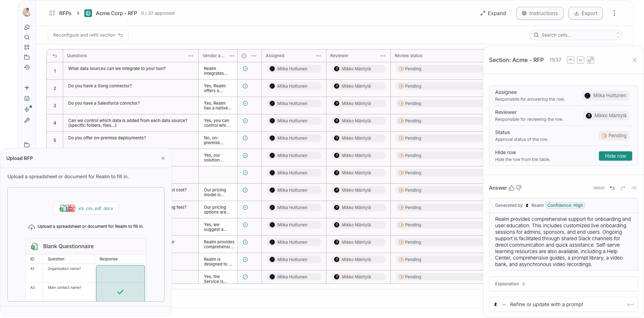Open model chevron beside refine prompt
Screen dimensions: 644x318
pyautogui.click(x=504, y=305)
